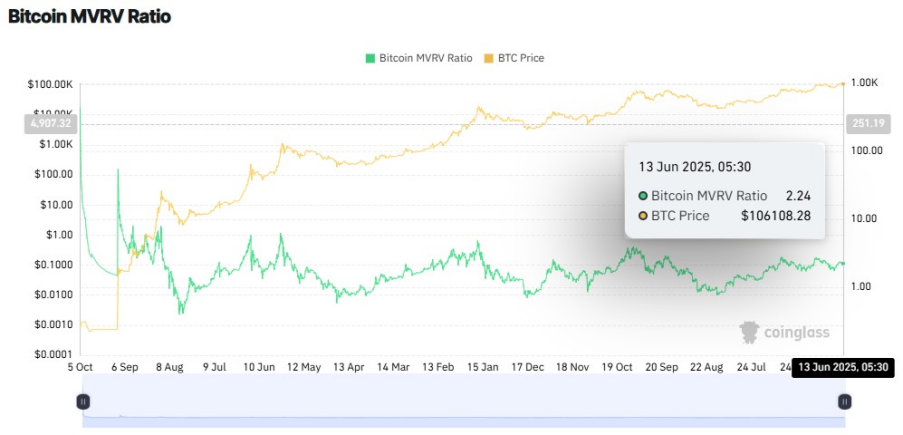Click the $100.00K left axis label

click(x=50, y=85)
